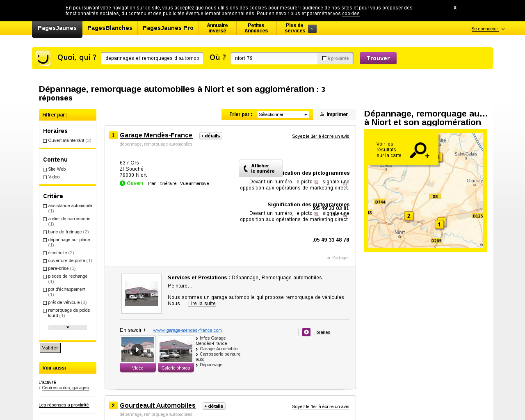This screenshot has width=525, height=420.
Task: Click the garage photo in Services section
Action: pyautogui.click(x=142, y=294)
